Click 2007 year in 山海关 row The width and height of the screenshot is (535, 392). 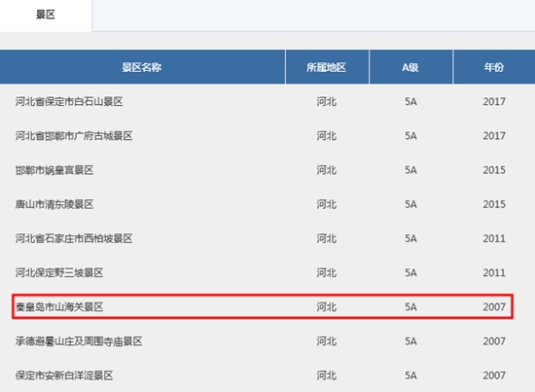[494, 307]
